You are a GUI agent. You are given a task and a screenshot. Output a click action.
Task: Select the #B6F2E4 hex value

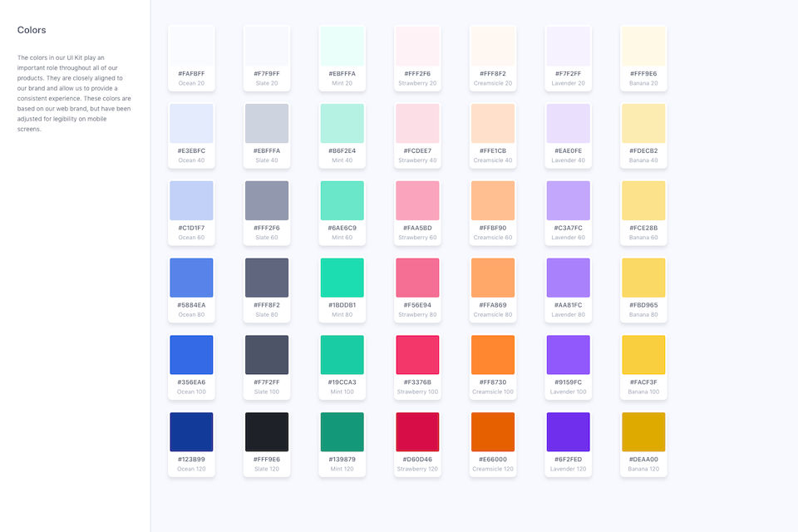click(342, 151)
